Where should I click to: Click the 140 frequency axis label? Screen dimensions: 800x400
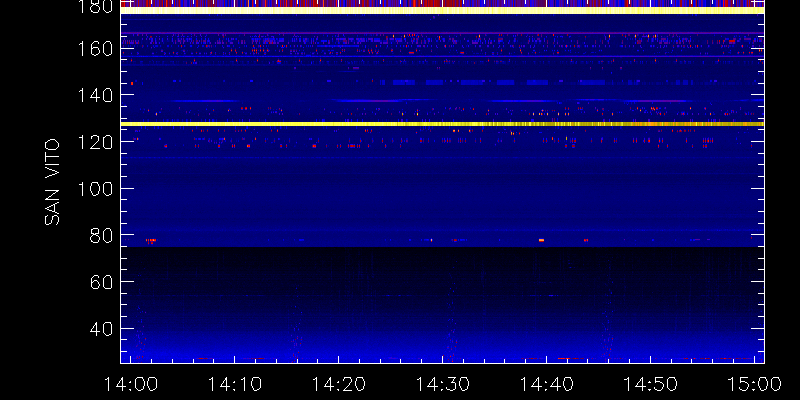click(94, 95)
